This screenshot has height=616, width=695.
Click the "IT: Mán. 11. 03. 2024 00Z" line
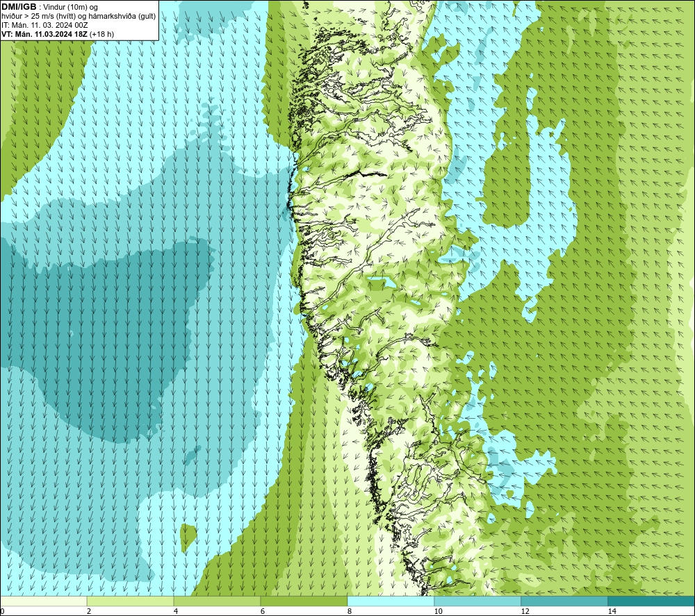coord(44,25)
